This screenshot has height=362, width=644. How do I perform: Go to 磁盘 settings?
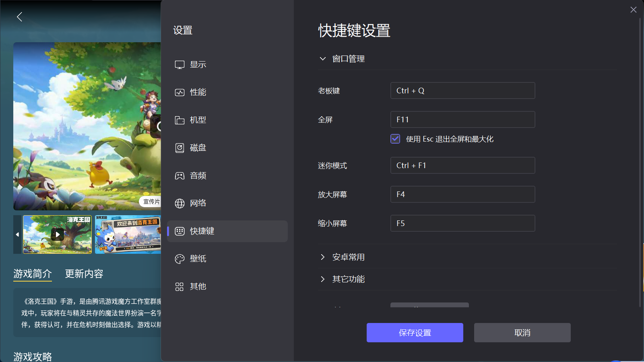[x=227, y=148]
